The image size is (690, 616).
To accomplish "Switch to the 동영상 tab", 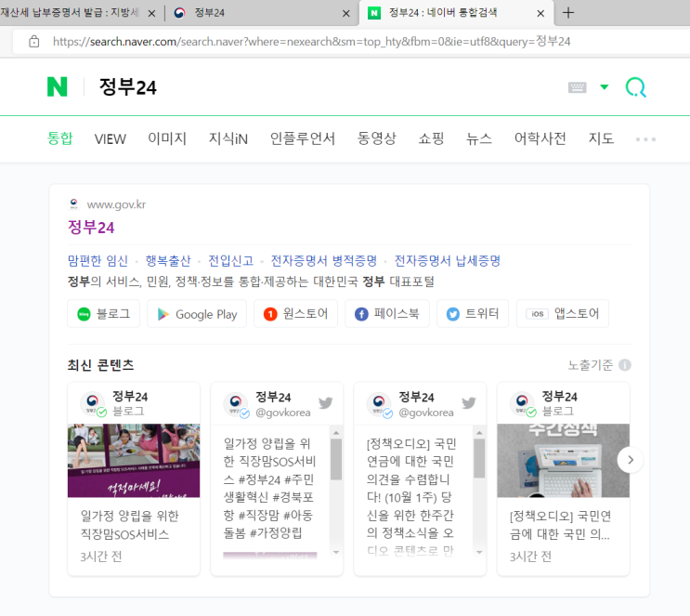I will tap(377, 138).
